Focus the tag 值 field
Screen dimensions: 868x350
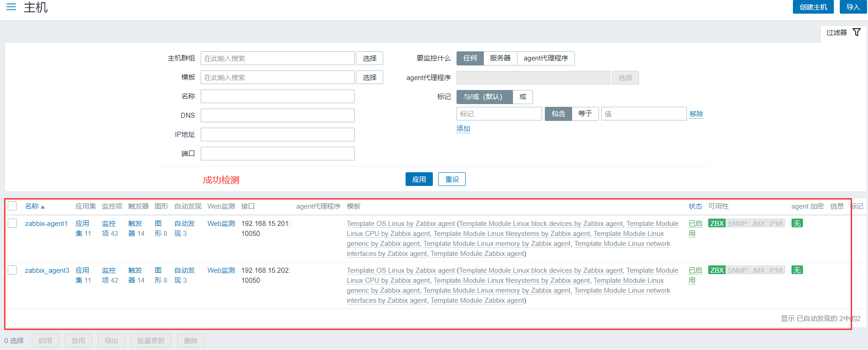pyautogui.click(x=644, y=114)
